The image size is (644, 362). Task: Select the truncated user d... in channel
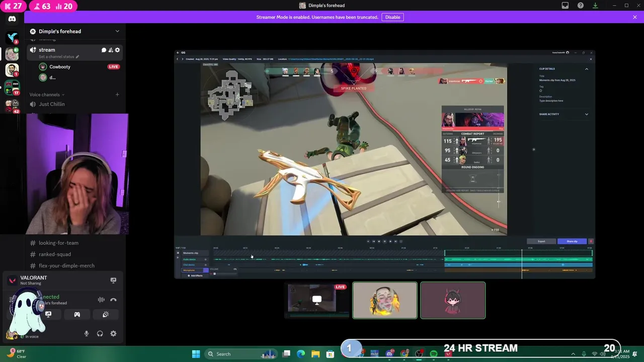48,77
